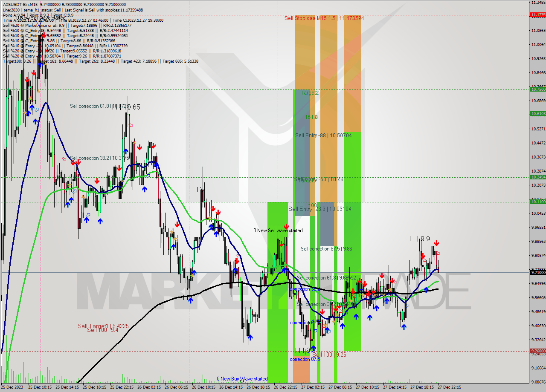Click 'Sell Entry -88 | 10.50704' label
Viewport: 546px width, 392px height.
point(323,135)
